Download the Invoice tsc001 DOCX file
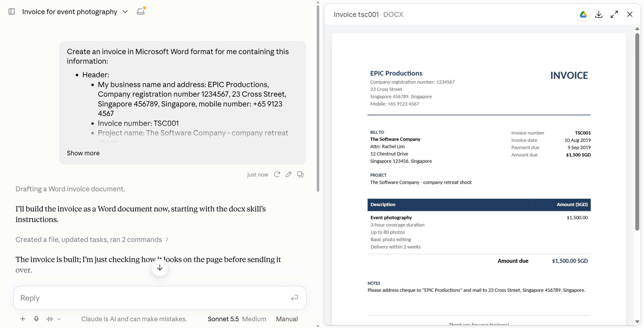Screen dimensions: 644x328 [x=599, y=14]
